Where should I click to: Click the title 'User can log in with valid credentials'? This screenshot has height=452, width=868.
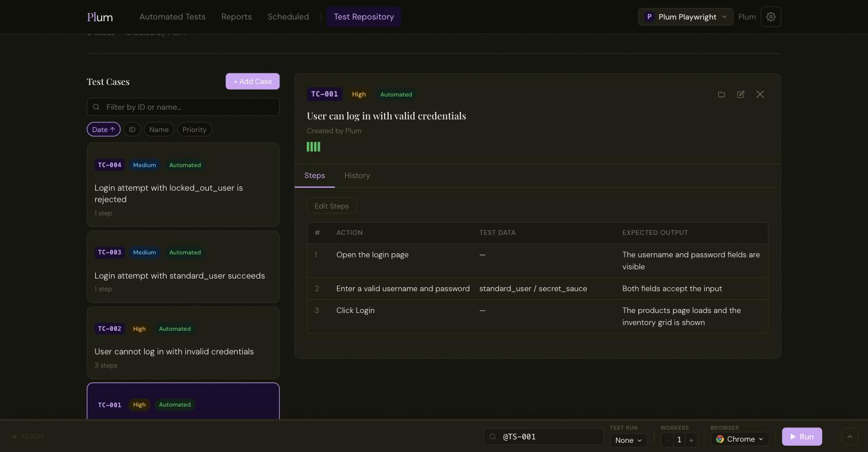coord(386,115)
